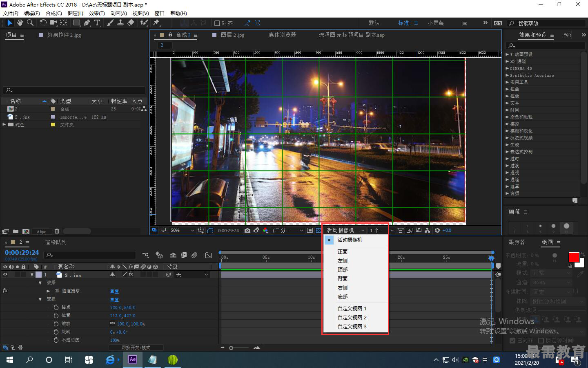
Task: Select the Puppet Pin tool
Action: [x=156, y=23]
